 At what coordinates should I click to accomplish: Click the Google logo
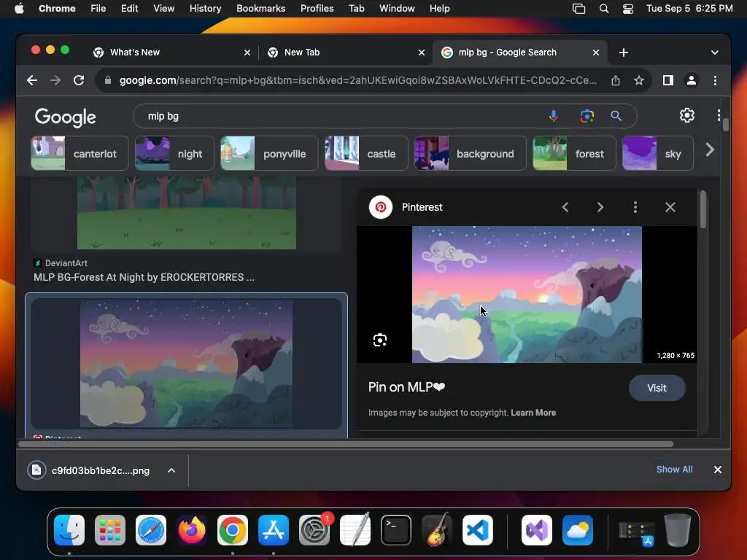pyautogui.click(x=65, y=117)
